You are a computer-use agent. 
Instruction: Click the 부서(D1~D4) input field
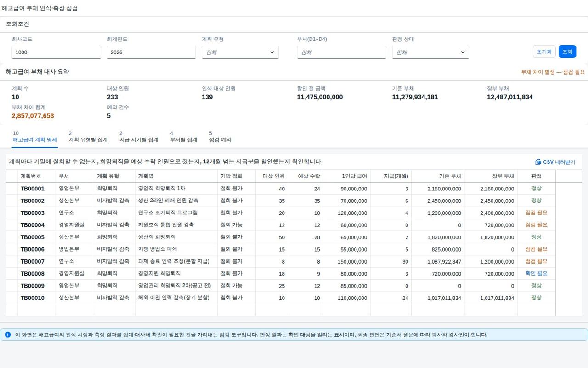pyautogui.click(x=341, y=52)
